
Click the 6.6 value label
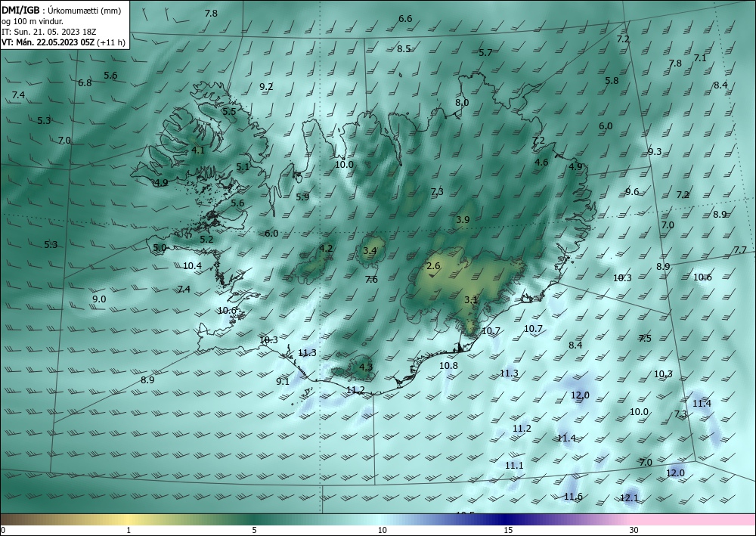(x=405, y=19)
